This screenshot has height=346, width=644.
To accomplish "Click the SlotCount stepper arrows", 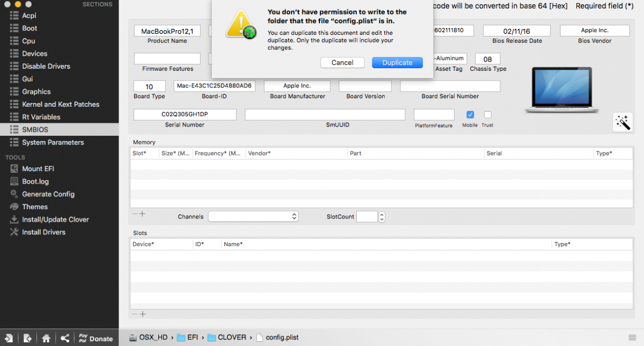I will (382, 217).
